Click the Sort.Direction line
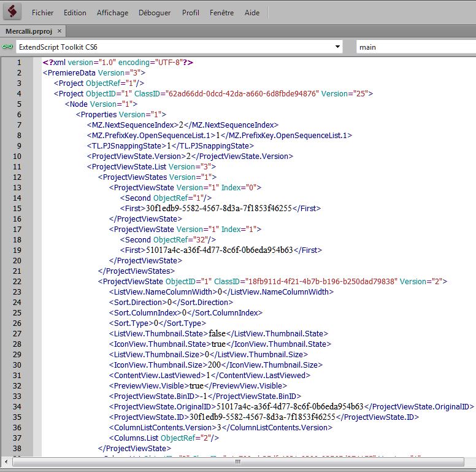476x472 pixels. 171,302
